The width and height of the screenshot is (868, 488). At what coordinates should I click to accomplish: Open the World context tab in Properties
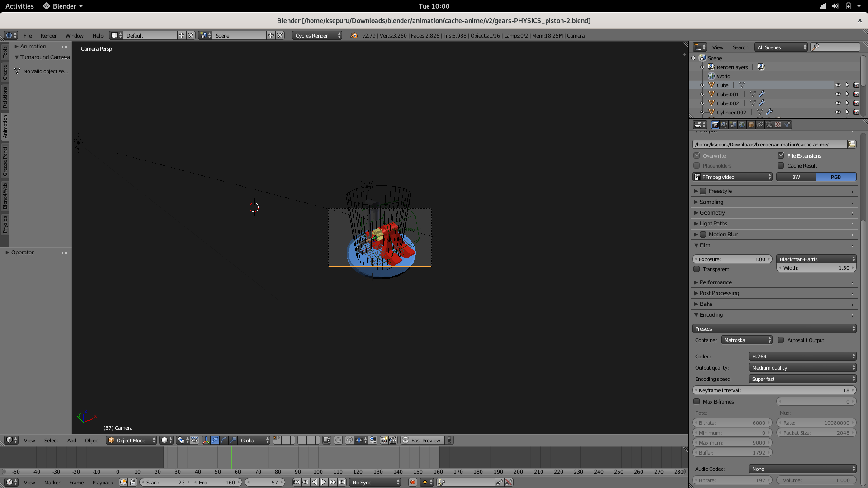(x=742, y=125)
